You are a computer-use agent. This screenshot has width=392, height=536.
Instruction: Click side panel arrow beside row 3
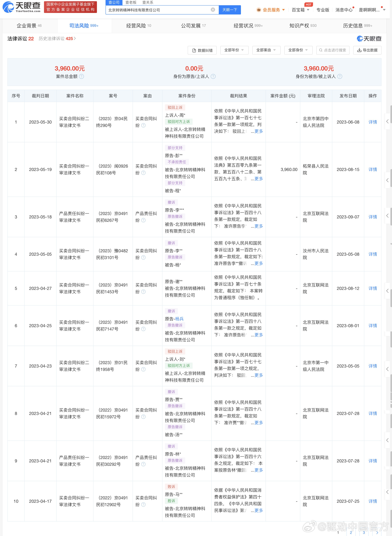pyautogui.click(x=387, y=216)
